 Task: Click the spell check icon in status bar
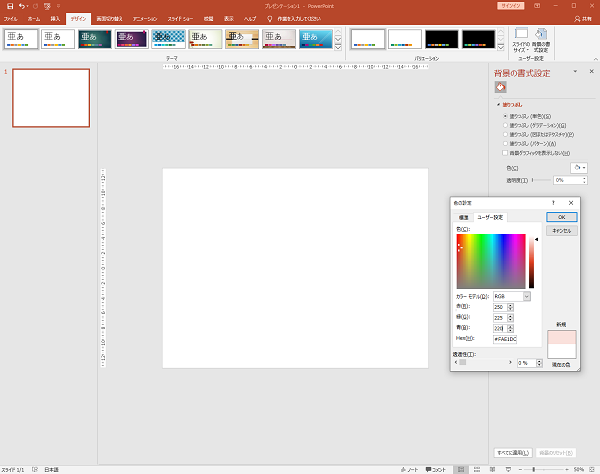click(35, 469)
